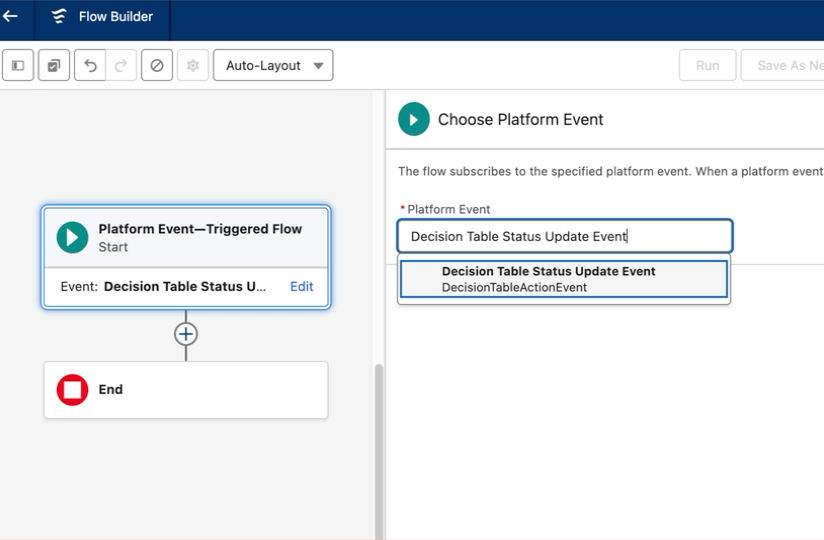The width and height of the screenshot is (824, 540).
Task: Open flow settings gear icon
Action: point(193,65)
